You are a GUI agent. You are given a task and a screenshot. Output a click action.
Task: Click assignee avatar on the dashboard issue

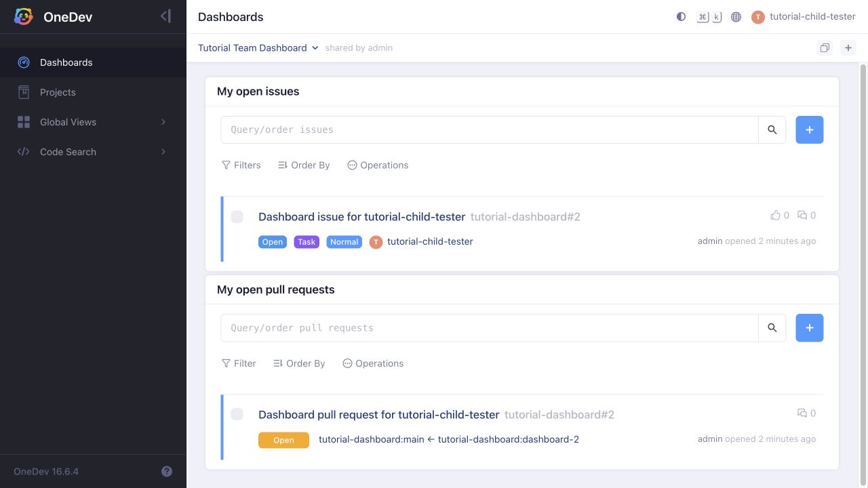(376, 242)
